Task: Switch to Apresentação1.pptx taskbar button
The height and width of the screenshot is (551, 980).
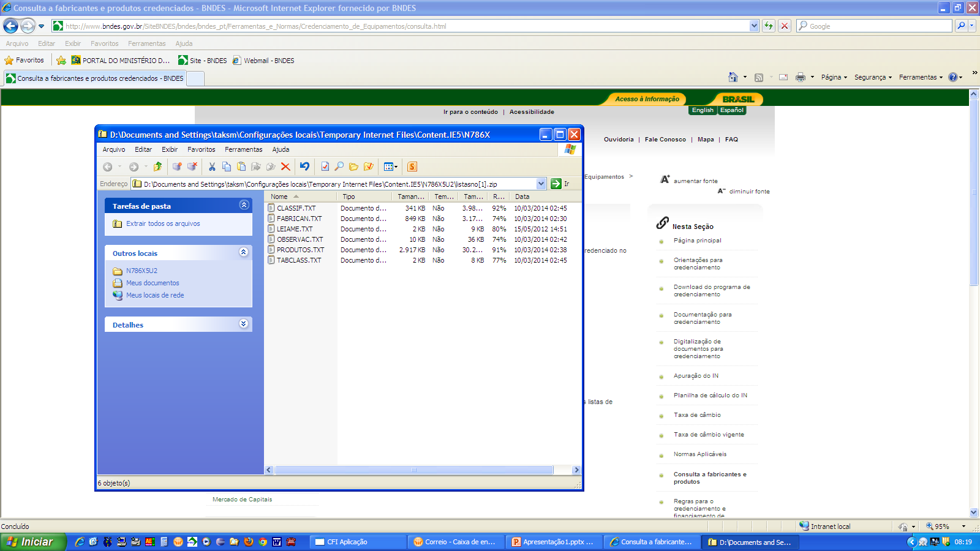Action: click(x=554, y=542)
